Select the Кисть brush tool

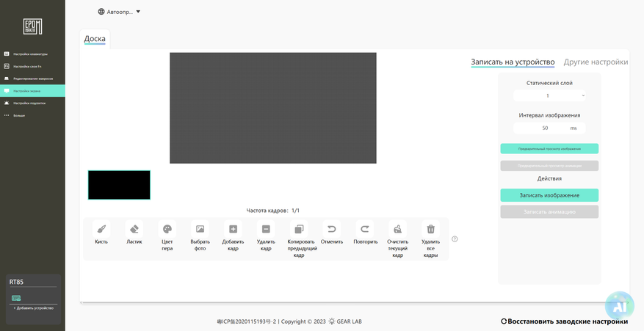(101, 229)
